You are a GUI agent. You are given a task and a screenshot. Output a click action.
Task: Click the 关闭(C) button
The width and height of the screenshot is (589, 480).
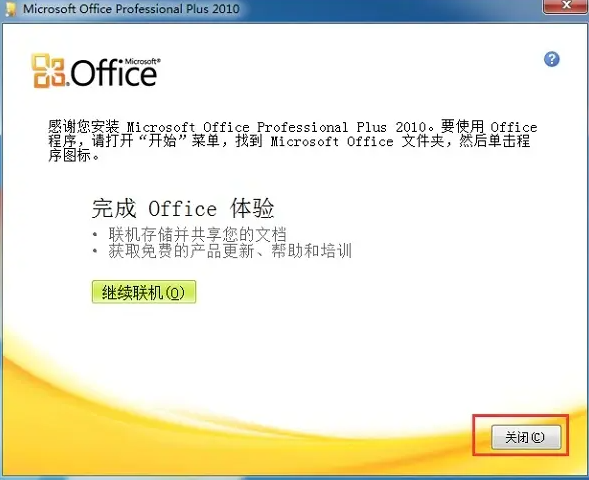[526, 437]
